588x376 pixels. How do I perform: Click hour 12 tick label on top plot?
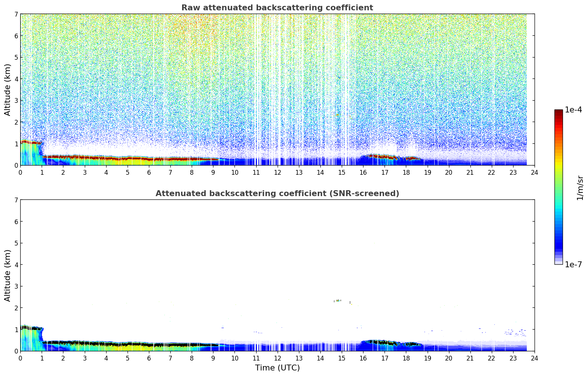[277, 172]
